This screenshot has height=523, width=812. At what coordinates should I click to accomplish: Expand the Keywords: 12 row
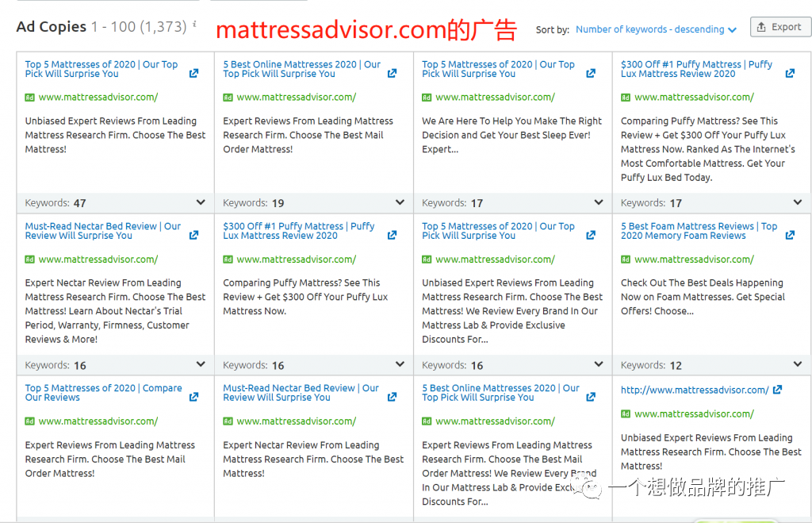pos(798,364)
